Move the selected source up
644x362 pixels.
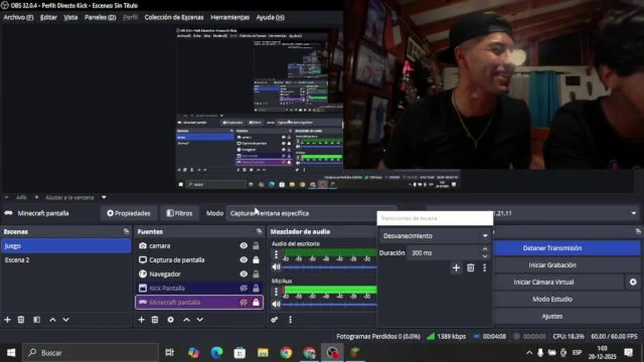point(187,320)
